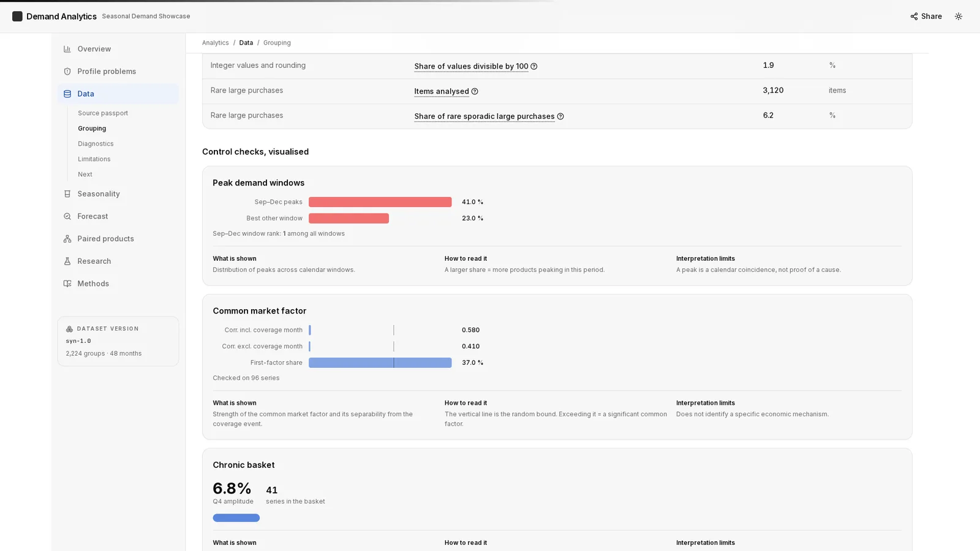Click the Data database icon
This screenshot has width=980, height=551.
tap(67, 94)
